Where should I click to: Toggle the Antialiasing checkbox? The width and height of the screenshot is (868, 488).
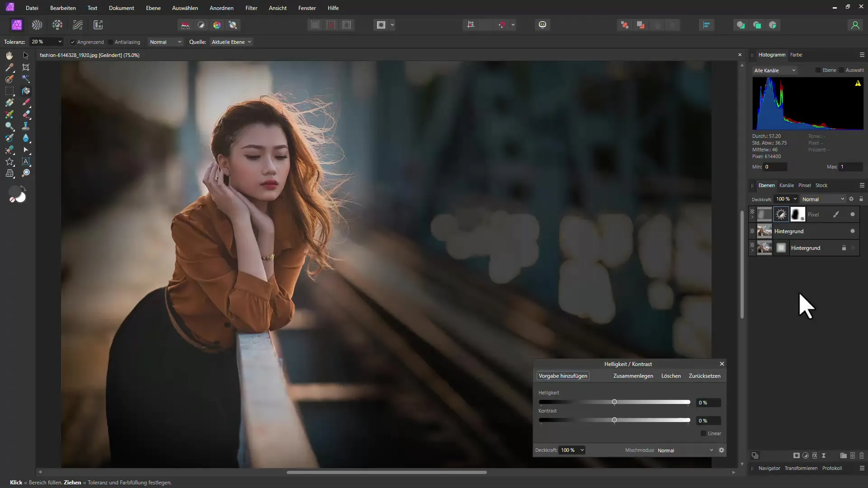point(110,42)
